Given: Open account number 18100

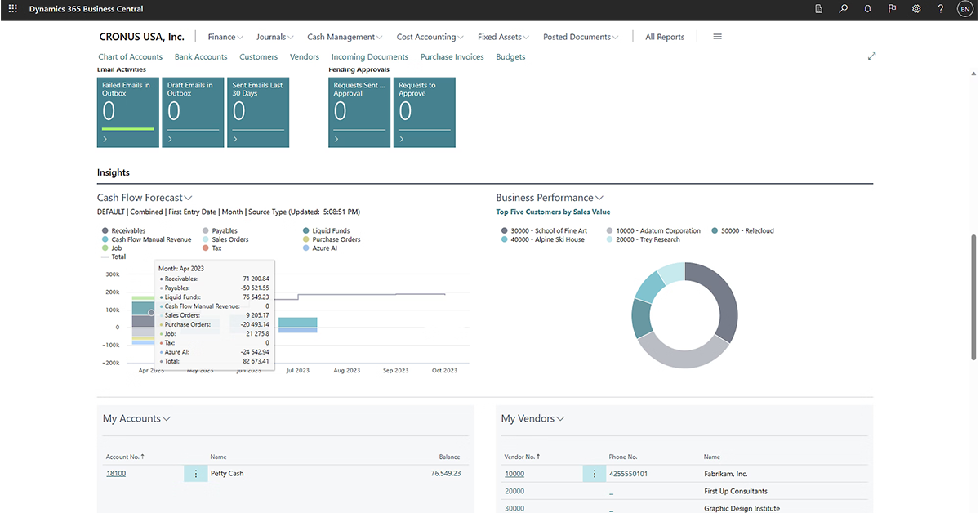Looking at the screenshot, I should pyautogui.click(x=116, y=474).
